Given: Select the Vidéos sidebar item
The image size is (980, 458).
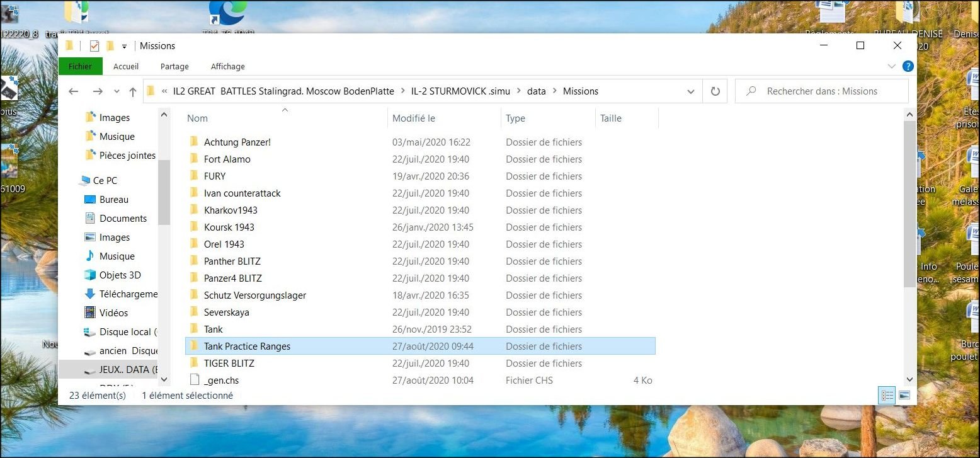Looking at the screenshot, I should (113, 313).
